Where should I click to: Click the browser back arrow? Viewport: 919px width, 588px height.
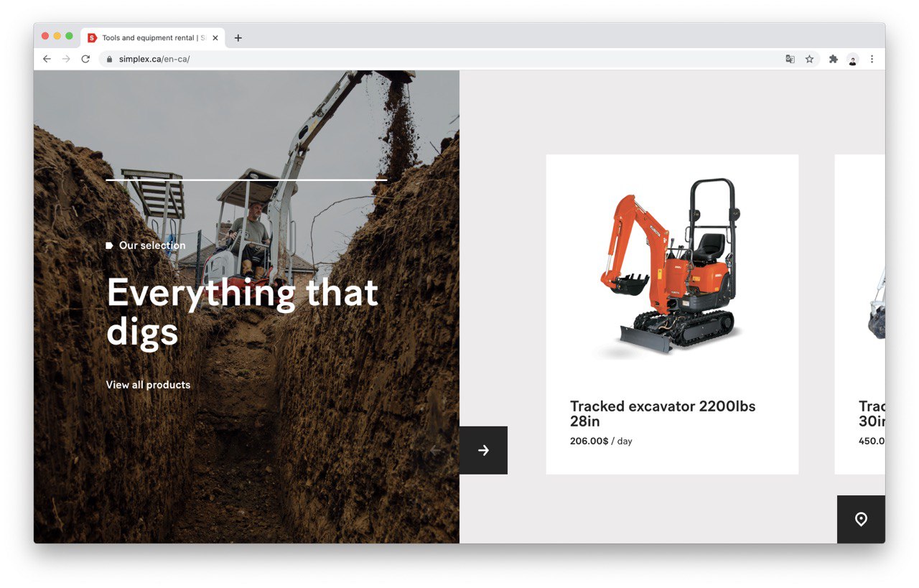tap(47, 59)
